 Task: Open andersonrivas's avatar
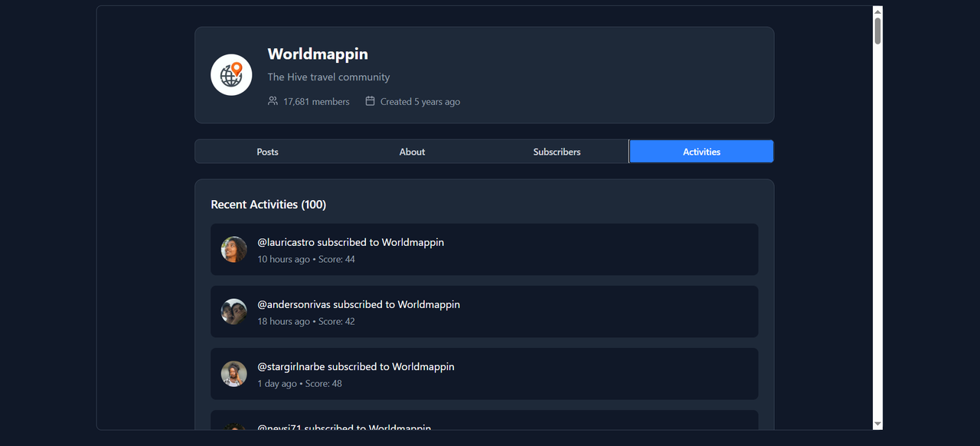pos(234,311)
